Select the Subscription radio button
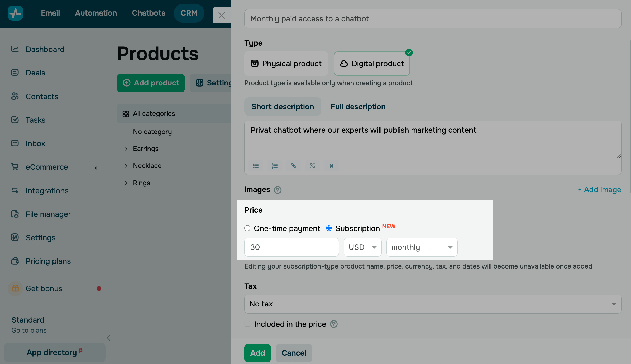The width and height of the screenshot is (631, 364). coord(329,228)
